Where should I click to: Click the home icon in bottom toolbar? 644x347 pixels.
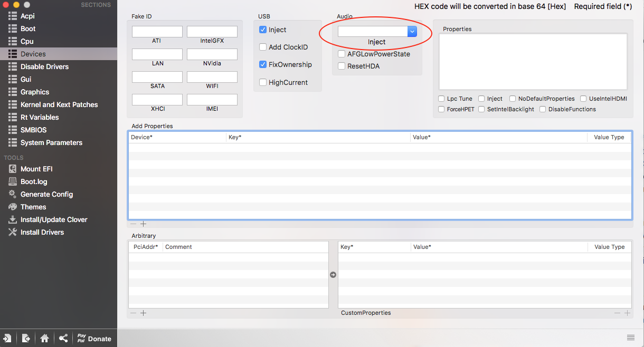[x=44, y=339]
